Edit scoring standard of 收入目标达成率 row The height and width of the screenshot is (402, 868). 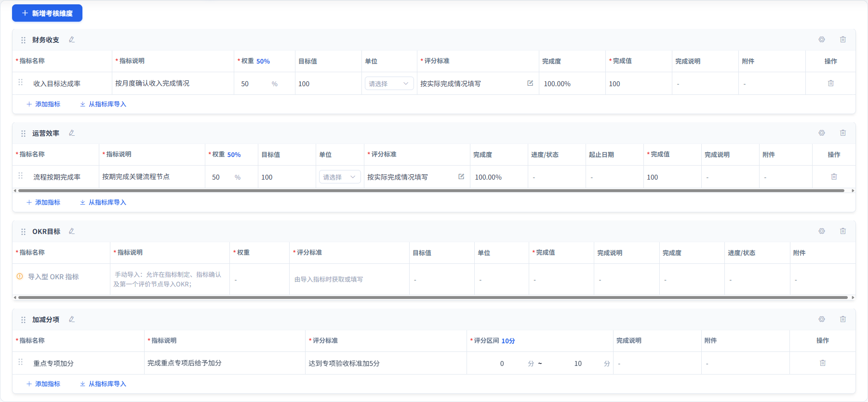[530, 83]
